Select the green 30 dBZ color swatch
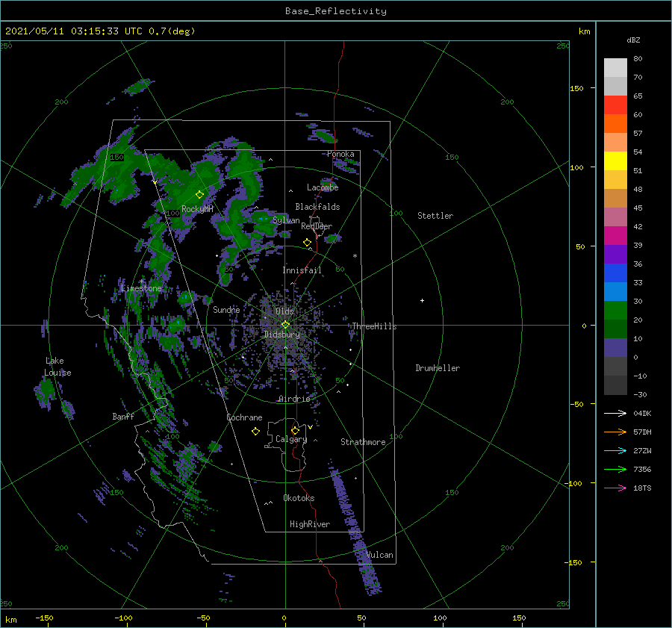Viewport: 672px width, 628px height. pos(615,311)
